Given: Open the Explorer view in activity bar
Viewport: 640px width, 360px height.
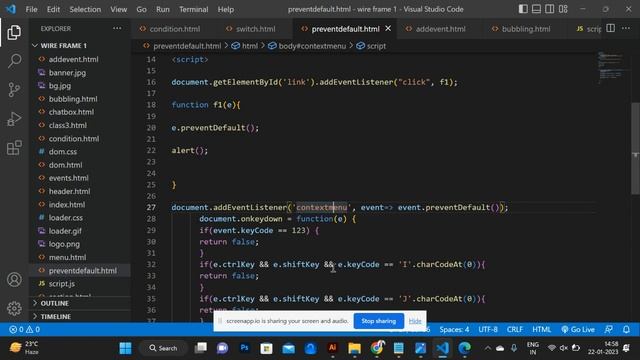Looking at the screenshot, I should coord(14,33).
